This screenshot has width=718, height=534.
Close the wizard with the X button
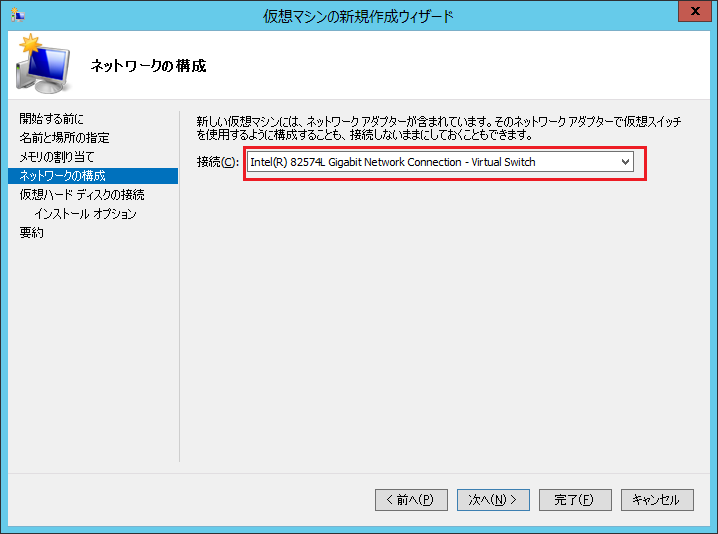tap(694, 11)
